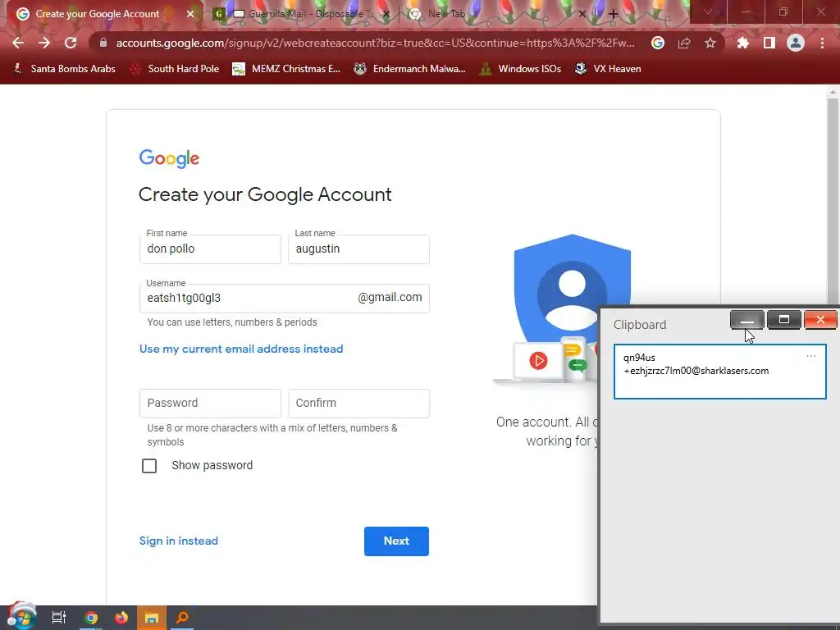Close the Create your Google Account tab
The height and width of the screenshot is (630, 840).
point(190,14)
